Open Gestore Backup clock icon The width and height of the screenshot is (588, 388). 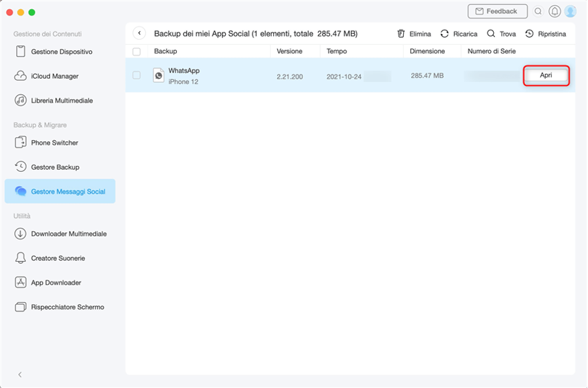pyautogui.click(x=20, y=167)
